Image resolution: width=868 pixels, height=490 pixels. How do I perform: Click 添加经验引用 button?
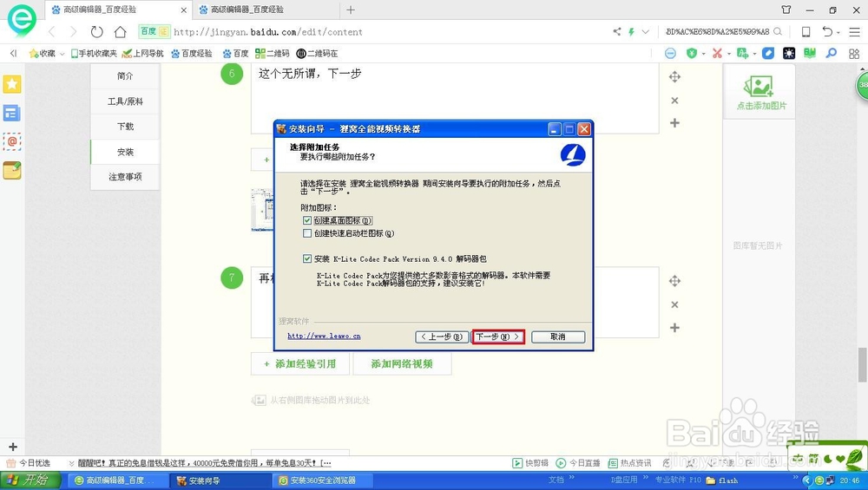(x=300, y=364)
